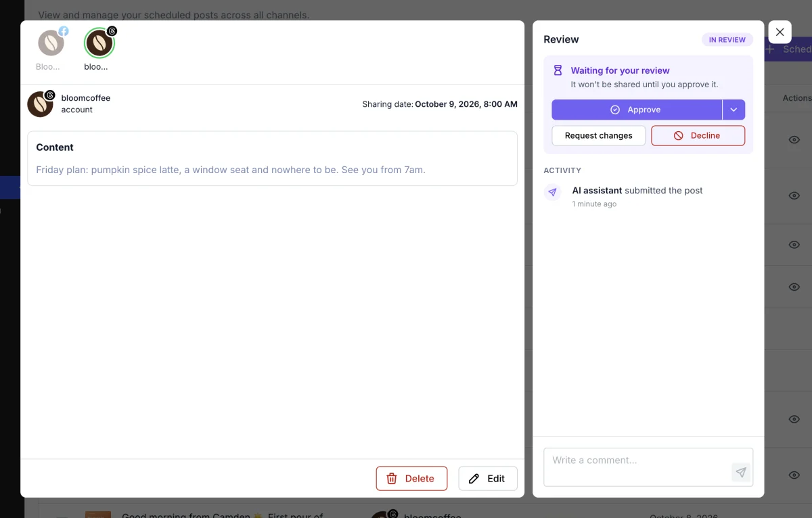Click the Facebook badge on first channel avatar
Image resolution: width=812 pixels, height=518 pixels.
64,31
